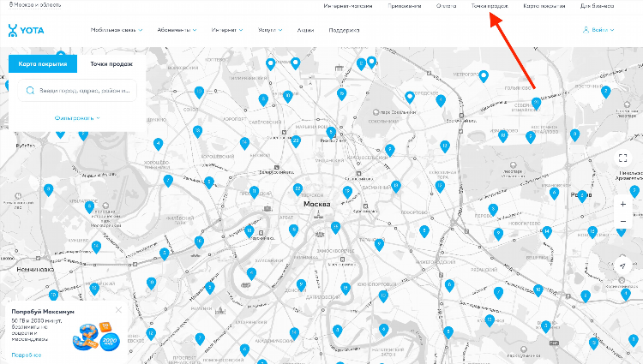Image resolution: width=643 pixels, height=364 pixels.
Task: Close the Попробуй Максимум promo popup
Action: point(118,310)
